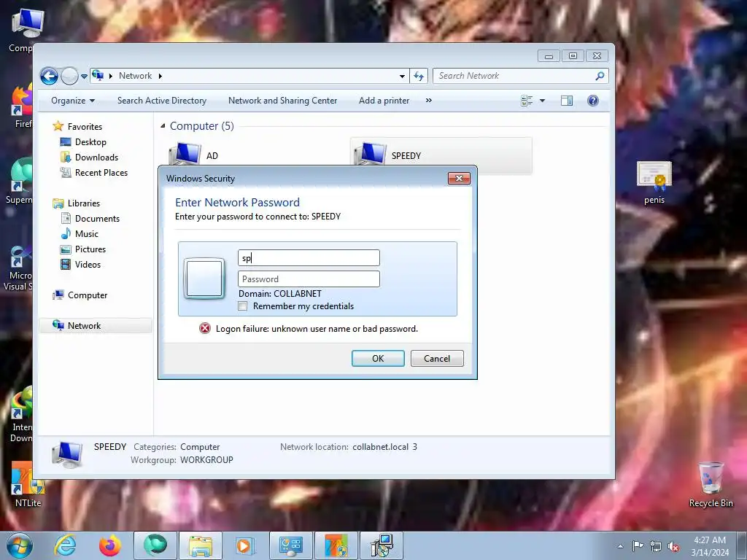
Task: Click the network tray icon
Action: coord(656,546)
